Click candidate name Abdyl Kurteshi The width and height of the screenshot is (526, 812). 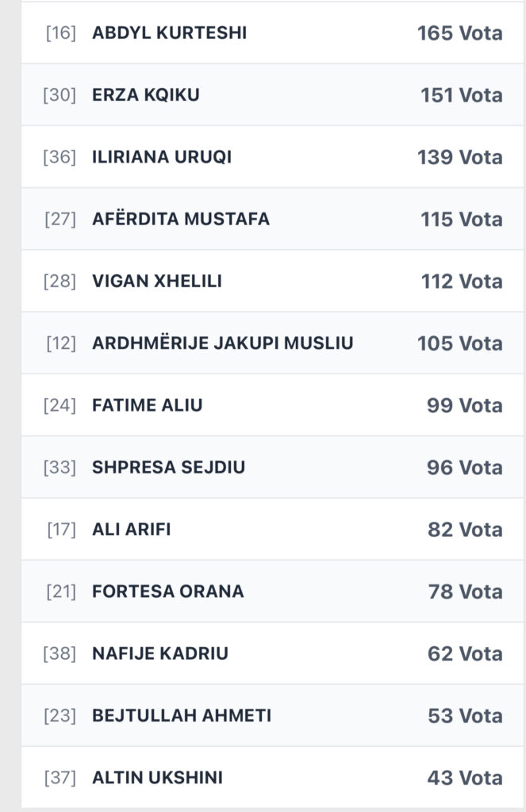point(169,33)
